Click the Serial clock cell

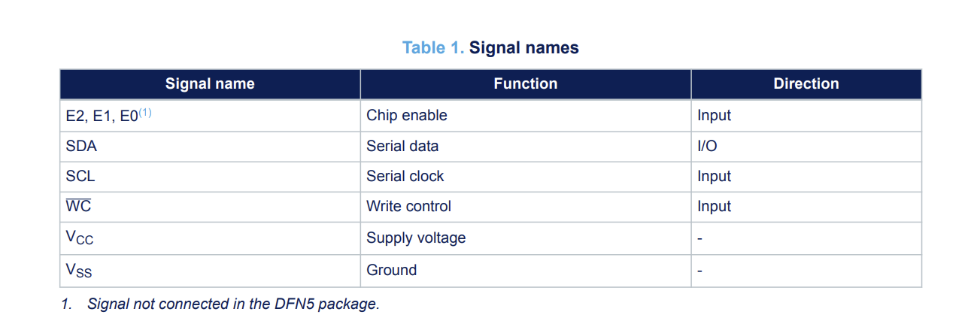coord(526,177)
